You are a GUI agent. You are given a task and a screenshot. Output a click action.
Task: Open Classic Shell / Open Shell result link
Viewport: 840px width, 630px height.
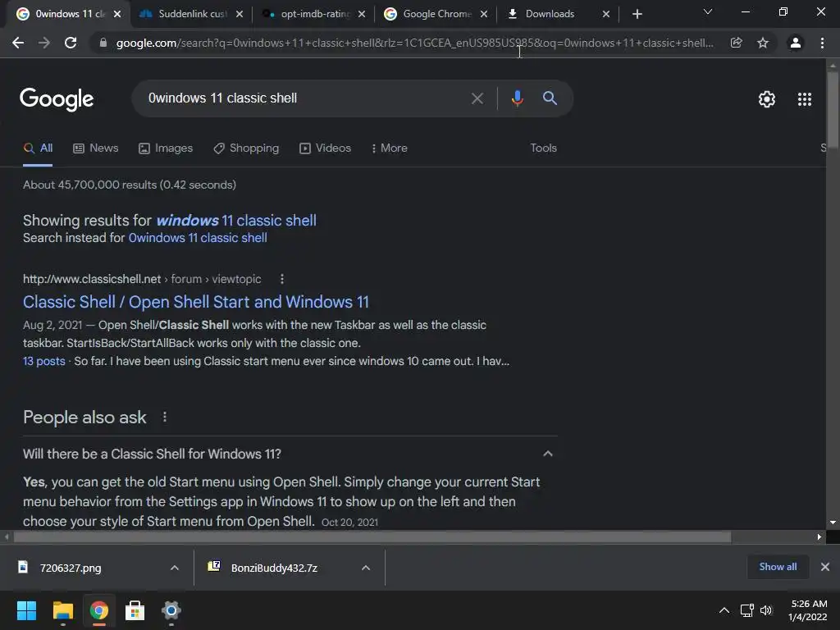point(195,302)
